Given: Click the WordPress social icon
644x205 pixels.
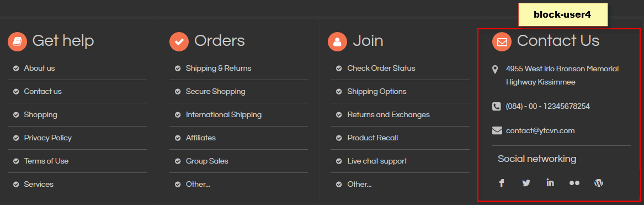Looking at the screenshot, I should (599, 183).
